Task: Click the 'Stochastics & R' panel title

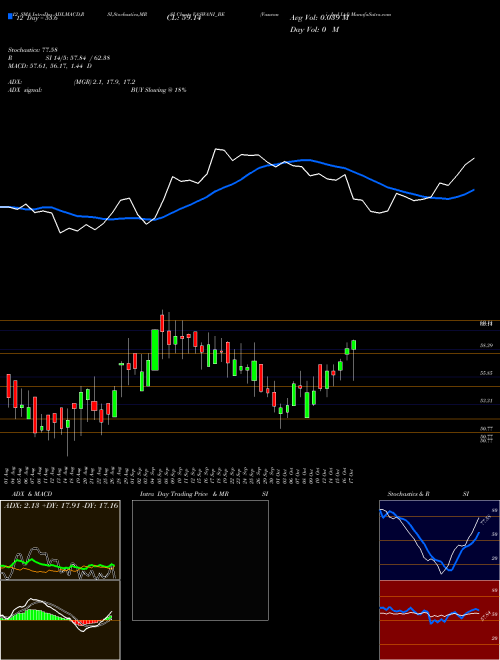Action: (408, 494)
